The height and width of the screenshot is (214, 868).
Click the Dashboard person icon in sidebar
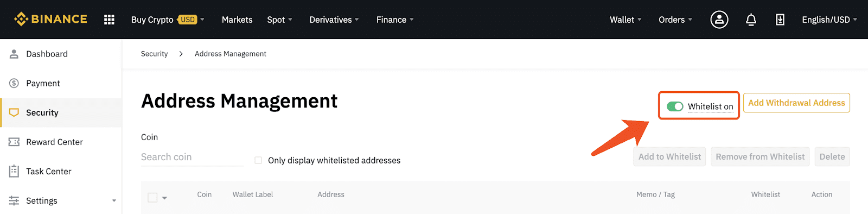pyautogui.click(x=14, y=54)
